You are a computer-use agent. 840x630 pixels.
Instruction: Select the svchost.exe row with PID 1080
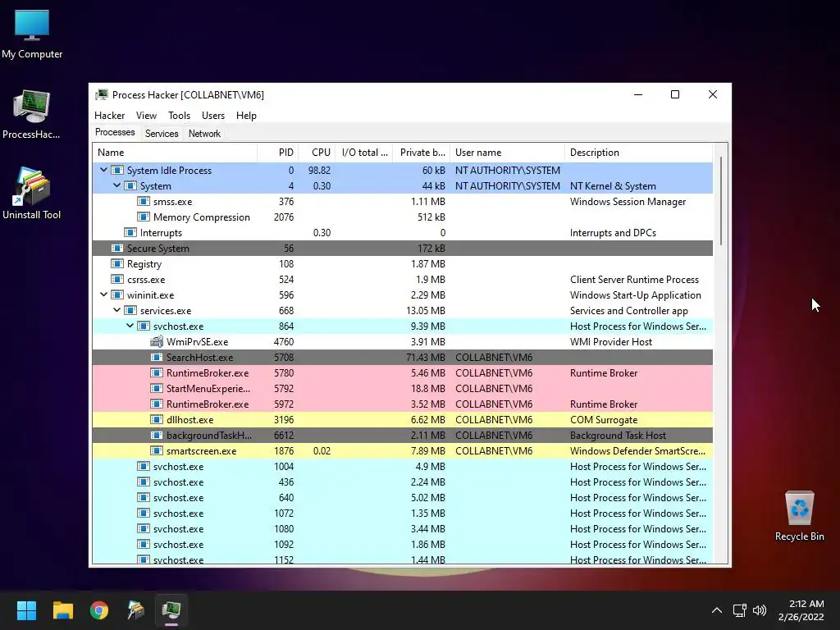point(402,528)
